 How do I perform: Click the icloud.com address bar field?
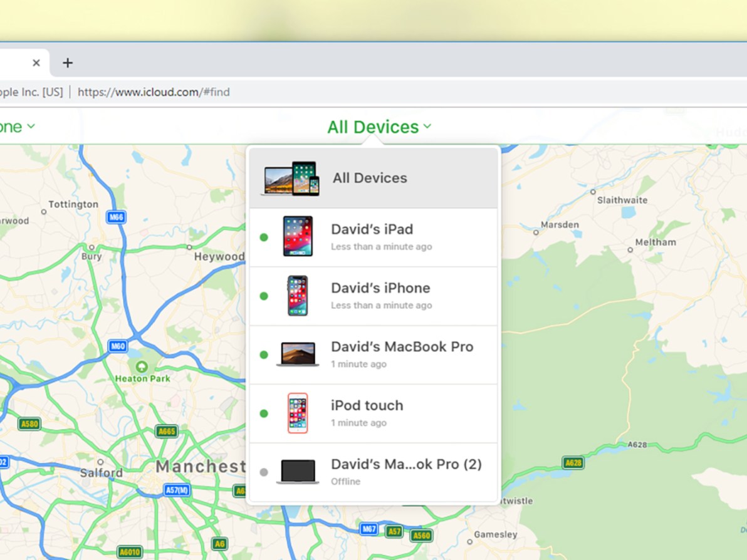pyautogui.click(x=154, y=92)
